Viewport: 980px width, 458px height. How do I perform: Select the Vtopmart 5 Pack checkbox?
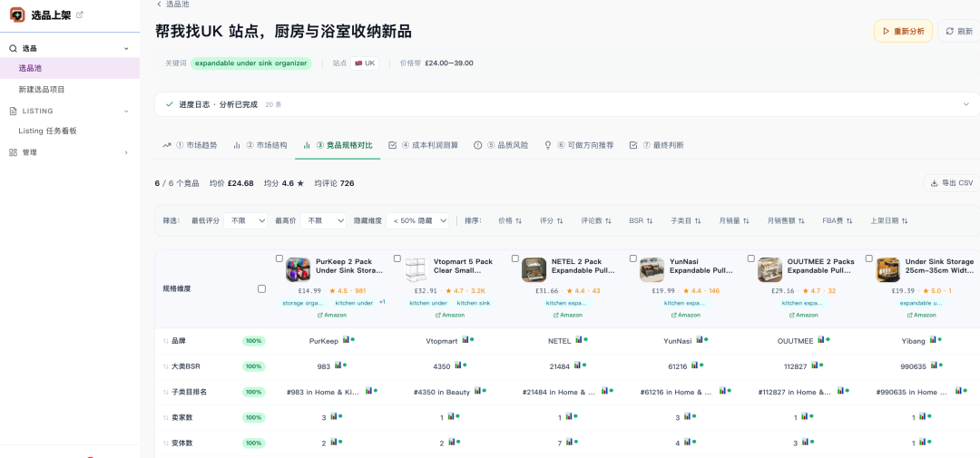(x=397, y=258)
